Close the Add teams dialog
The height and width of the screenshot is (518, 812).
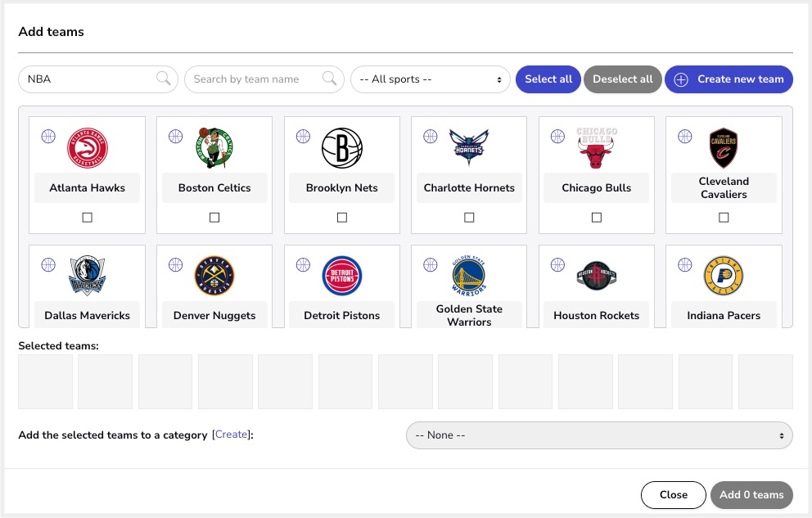pyautogui.click(x=673, y=495)
